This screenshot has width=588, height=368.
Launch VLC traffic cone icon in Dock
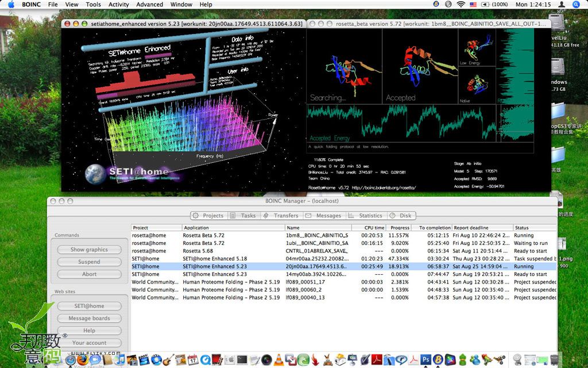click(x=278, y=360)
